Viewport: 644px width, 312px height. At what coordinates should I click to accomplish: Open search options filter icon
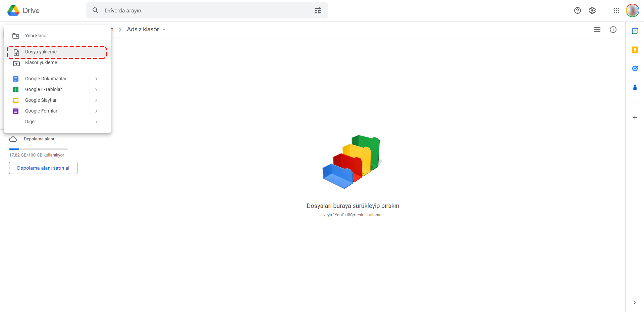coord(318,10)
